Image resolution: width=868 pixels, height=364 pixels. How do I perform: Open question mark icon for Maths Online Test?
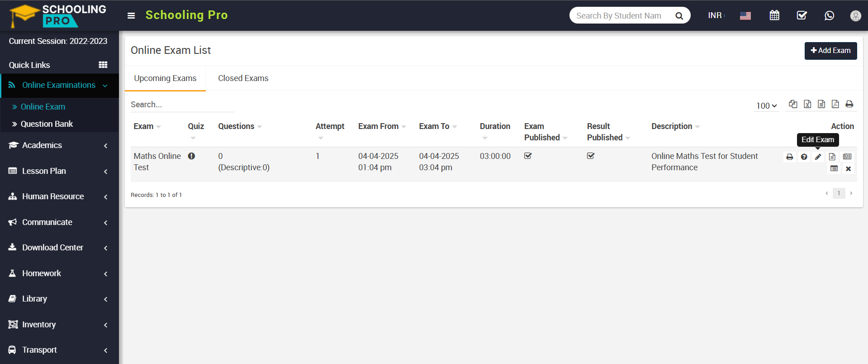804,157
